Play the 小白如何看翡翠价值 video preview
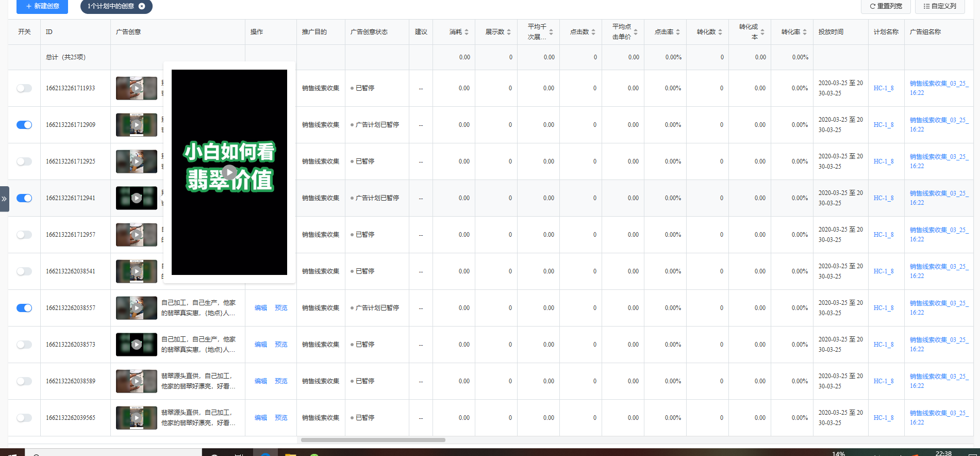Image resolution: width=980 pixels, height=456 pixels. [229, 172]
